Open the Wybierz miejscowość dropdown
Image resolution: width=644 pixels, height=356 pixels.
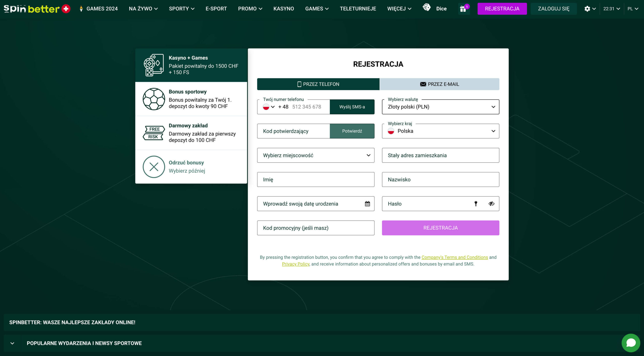315,155
